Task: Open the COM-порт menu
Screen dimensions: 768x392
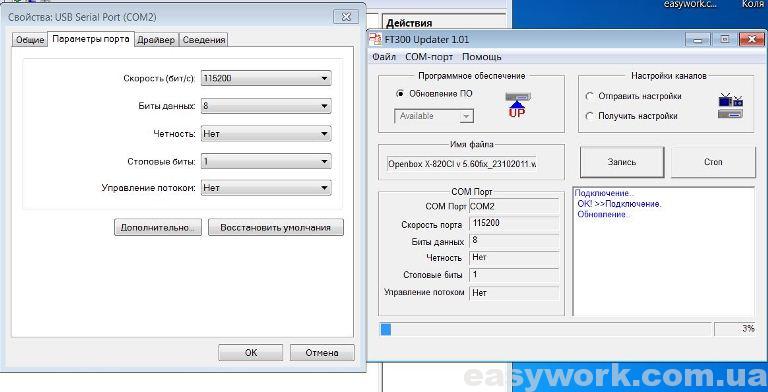Action: pyautogui.click(x=429, y=57)
